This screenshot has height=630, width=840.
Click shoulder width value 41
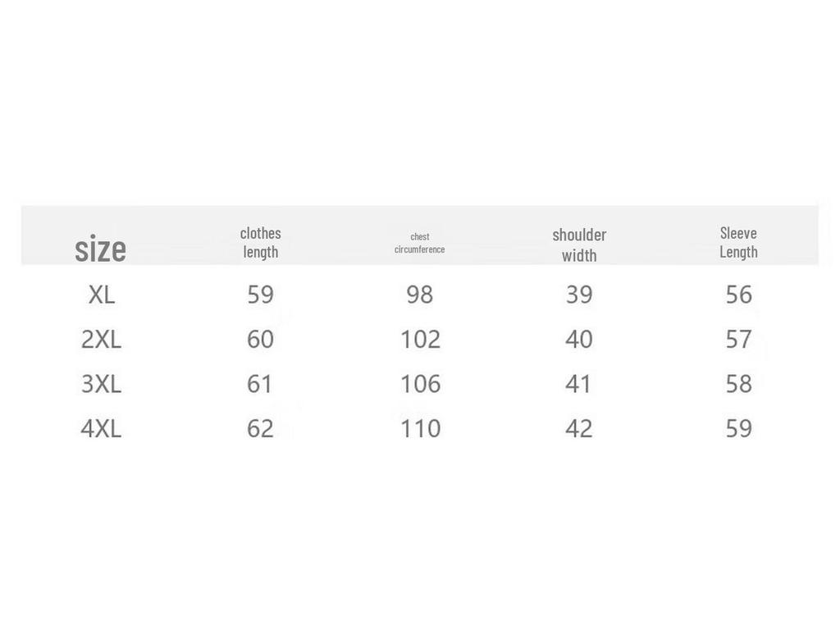[x=578, y=384]
